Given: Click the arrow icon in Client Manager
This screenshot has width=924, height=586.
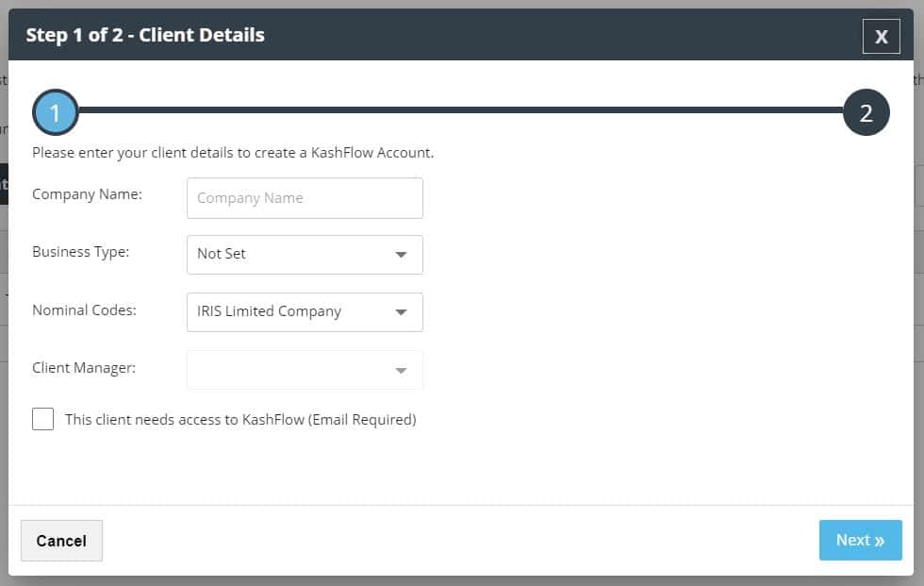Looking at the screenshot, I should point(401,371).
